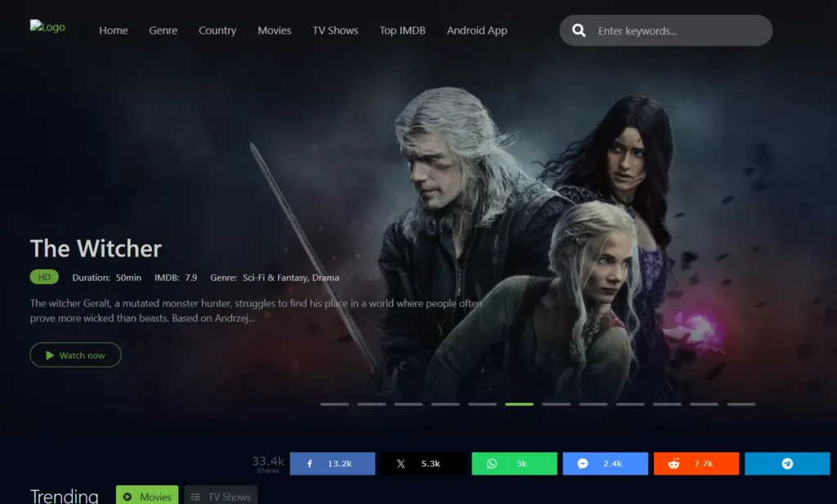Expand the Country menu

pyautogui.click(x=217, y=30)
